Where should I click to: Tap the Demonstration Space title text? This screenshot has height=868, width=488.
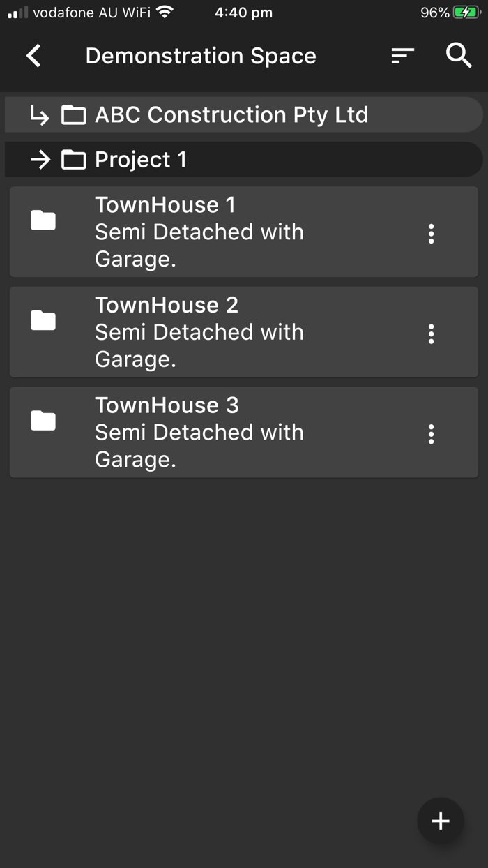pyautogui.click(x=200, y=55)
